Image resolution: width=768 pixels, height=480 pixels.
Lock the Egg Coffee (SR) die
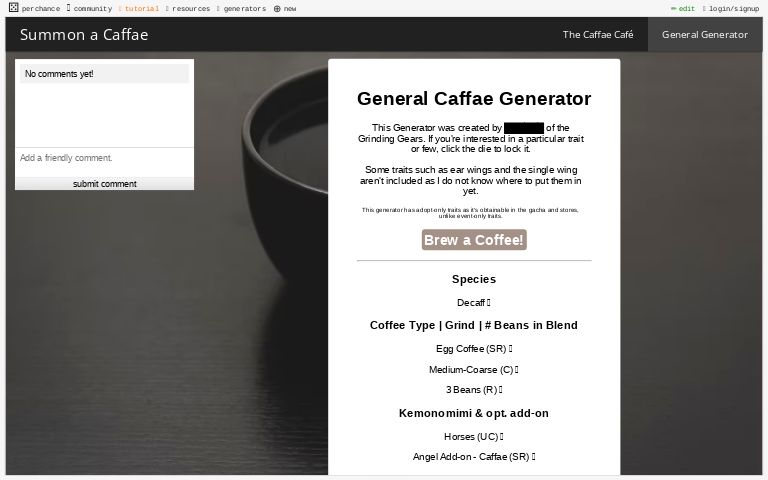coord(510,349)
